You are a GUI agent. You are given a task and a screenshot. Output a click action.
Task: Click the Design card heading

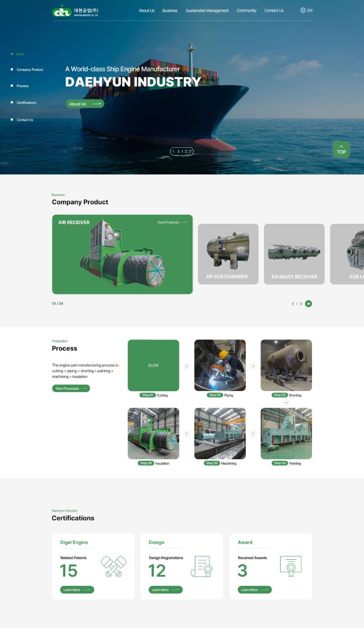[x=156, y=543]
